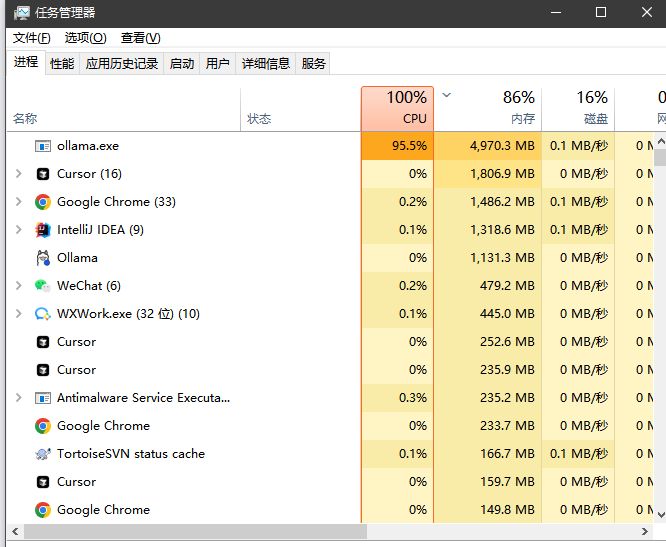Screen dimensions: 666x547
Task: Maximize the Task Manager window
Action: click(601, 12)
